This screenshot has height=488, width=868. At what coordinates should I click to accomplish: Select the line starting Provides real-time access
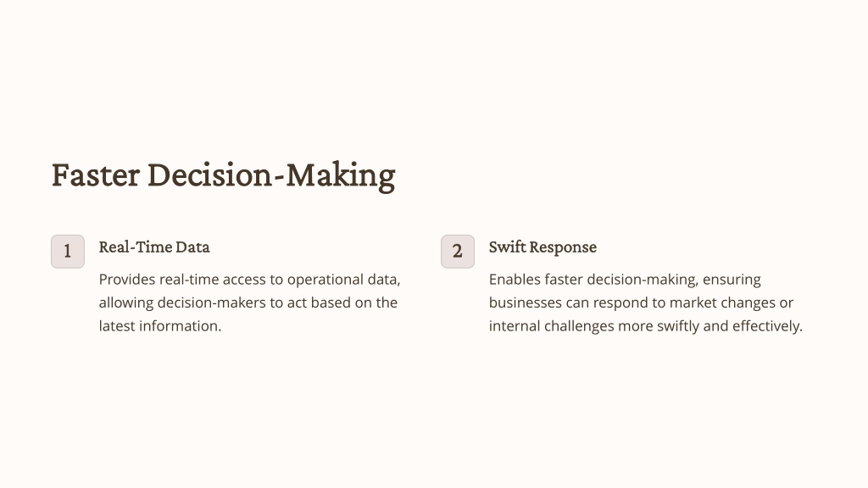(x=250, y=280)
